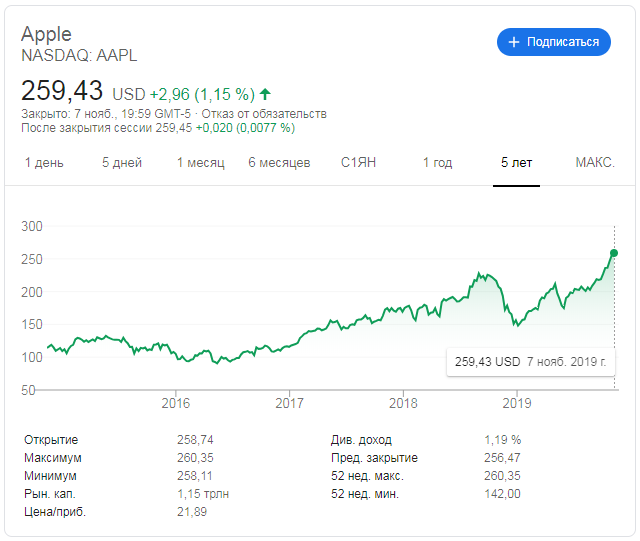
Task: Click the Максимум label
Action: pyautogui.click(x=53, y=458)
